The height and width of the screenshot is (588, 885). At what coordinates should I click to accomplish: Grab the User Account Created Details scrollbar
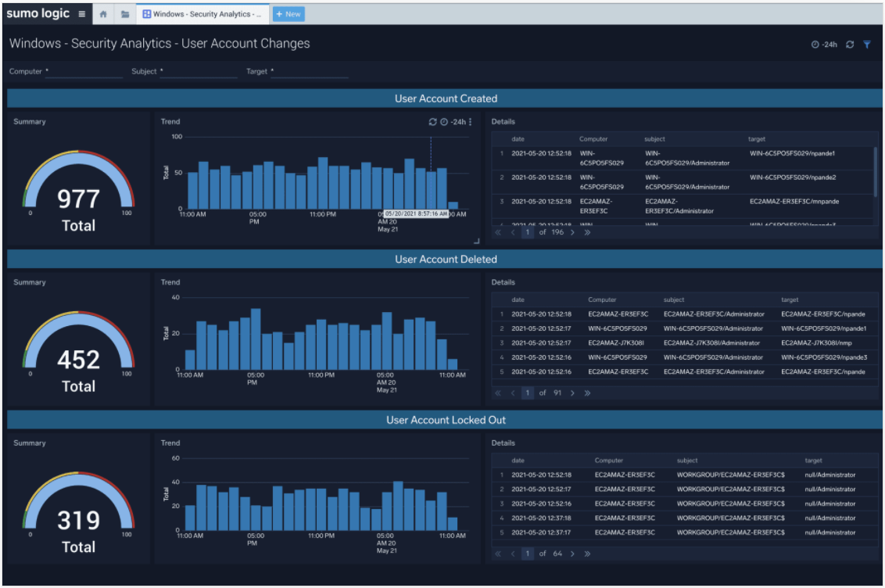[876, 171]
